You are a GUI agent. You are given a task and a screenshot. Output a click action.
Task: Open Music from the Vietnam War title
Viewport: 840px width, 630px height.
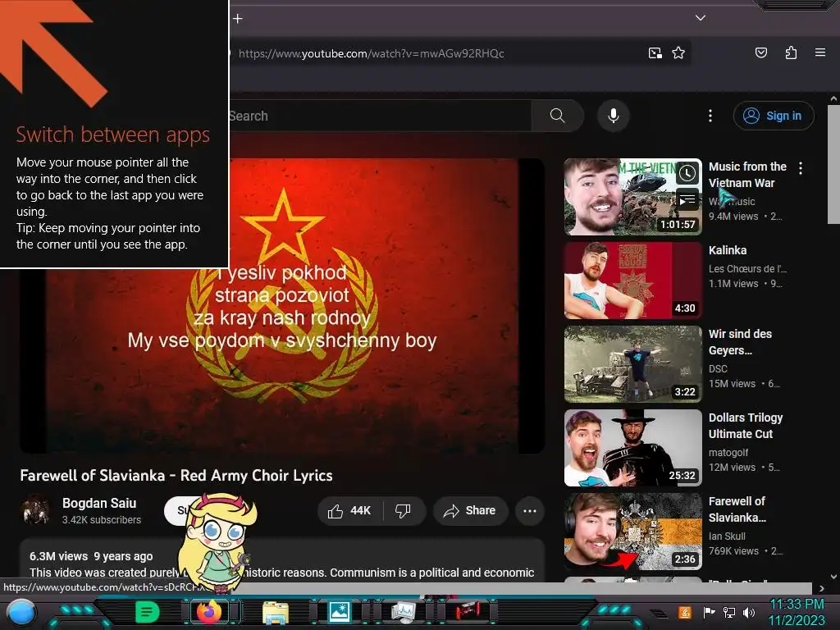pyautogui.click(x=747, y=175)
